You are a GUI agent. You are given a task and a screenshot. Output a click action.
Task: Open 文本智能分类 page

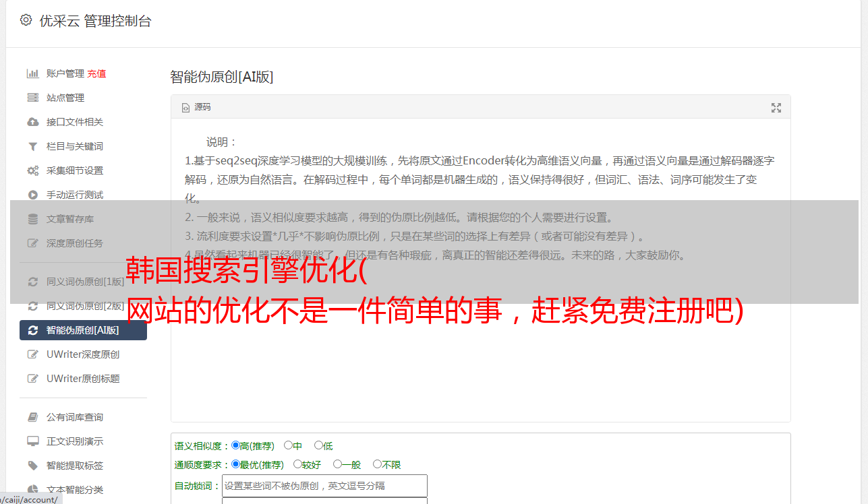75,490
